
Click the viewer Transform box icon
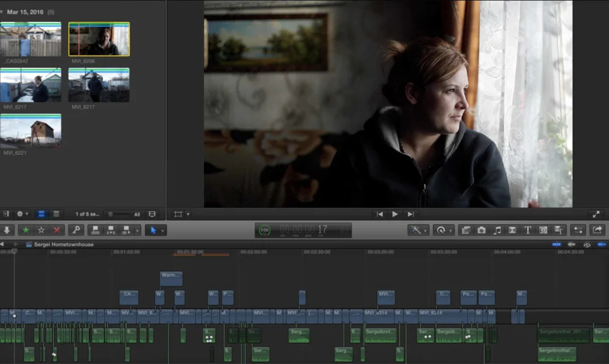(x=178, y=214)
